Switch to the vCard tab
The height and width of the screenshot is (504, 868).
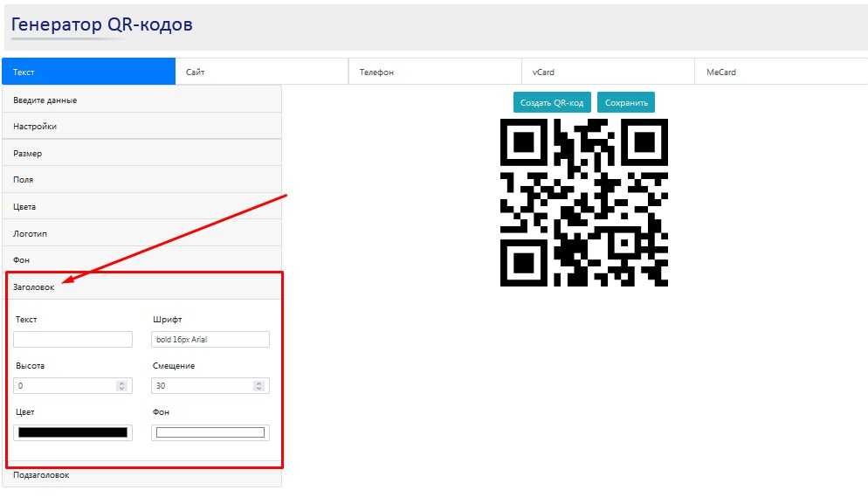[x=607, y=72]
